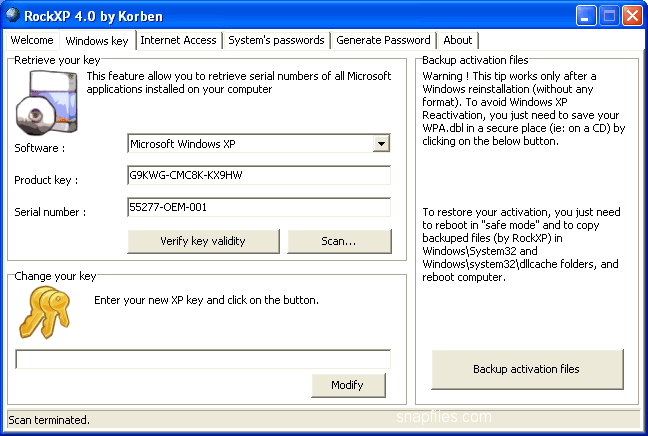
Task: Click the RockXP globe icon in title bar
Action: click(12, 15)
